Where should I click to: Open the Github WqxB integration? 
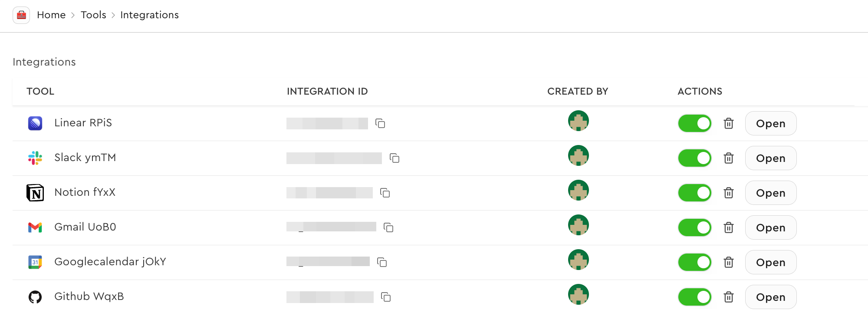(x=770, y=297)
